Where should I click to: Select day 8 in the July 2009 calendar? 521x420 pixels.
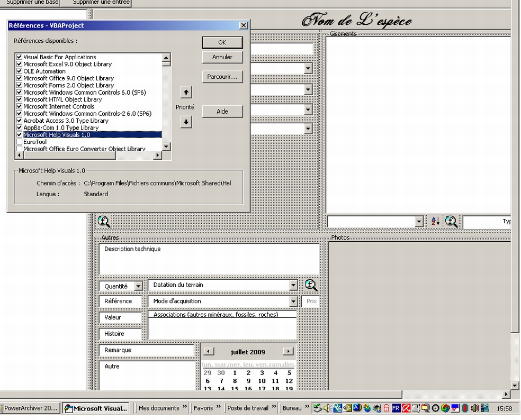pyautogui.click(x=235, y=381)
